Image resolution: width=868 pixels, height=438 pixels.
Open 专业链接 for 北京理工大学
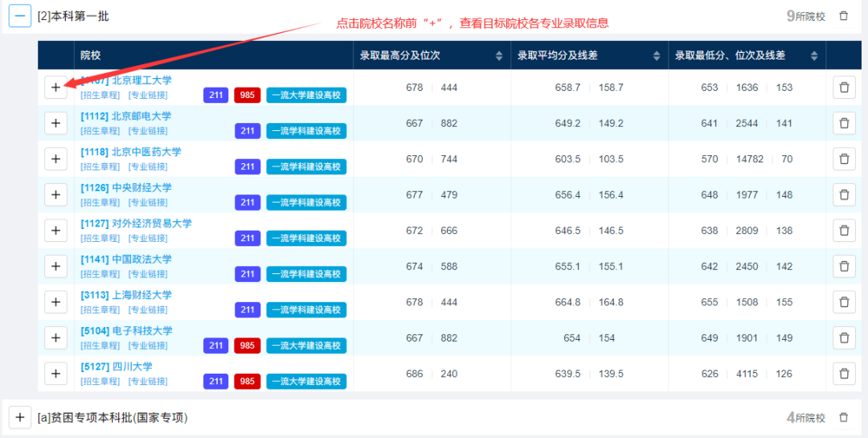click(148, 96)
